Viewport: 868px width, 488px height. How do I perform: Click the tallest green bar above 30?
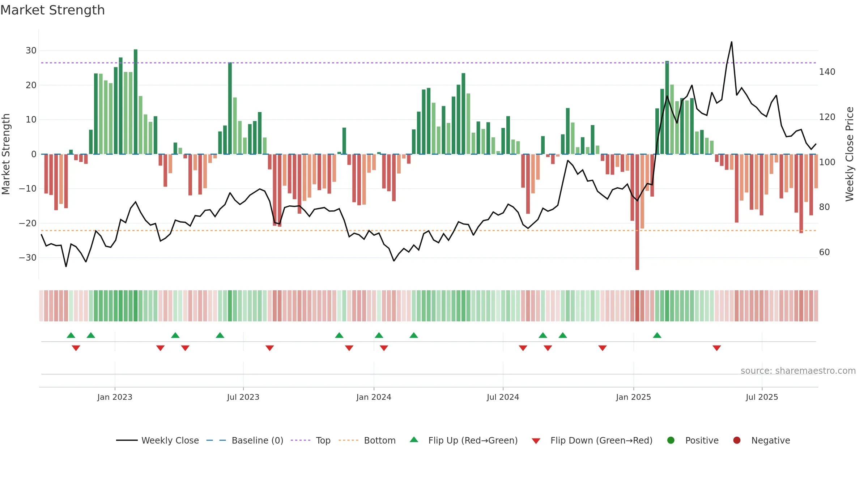[136, 102]
